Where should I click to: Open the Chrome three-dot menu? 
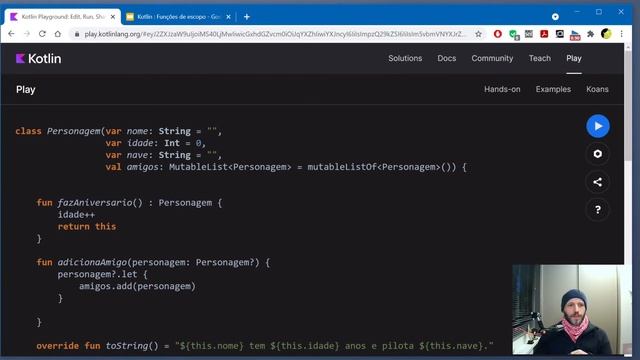pos(621,34)
